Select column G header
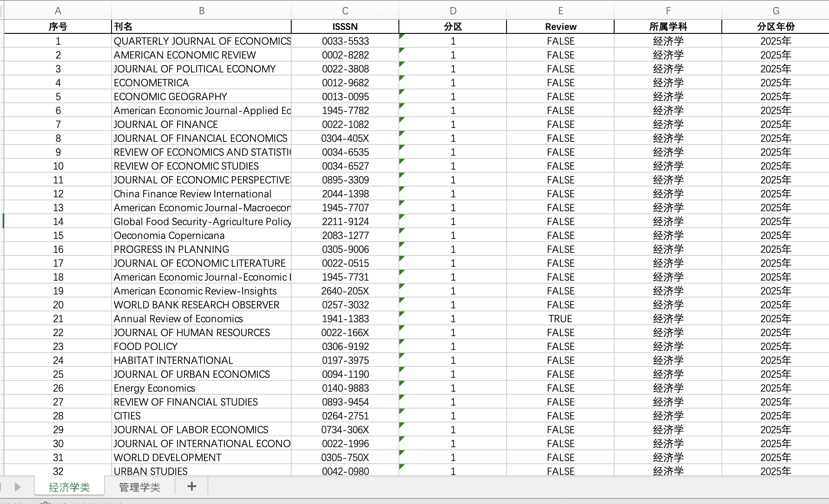The height and width of the screenshot is (504, 829). click(776, 11)
